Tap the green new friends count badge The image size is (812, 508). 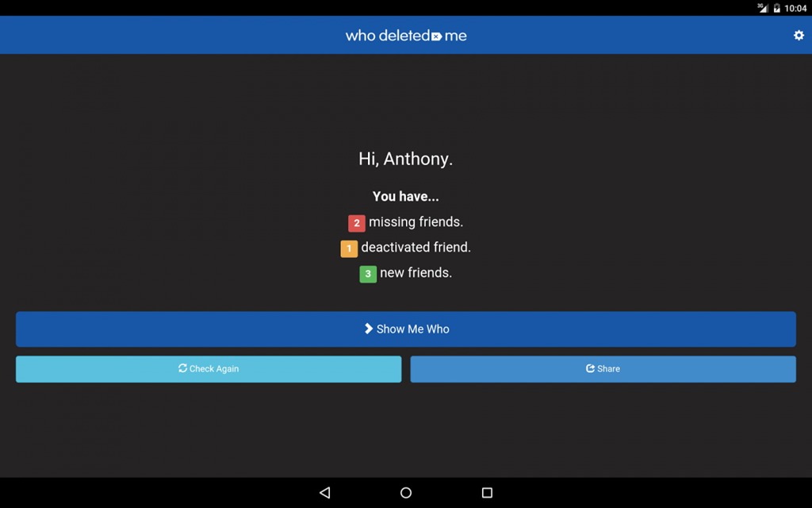tap(368, 274)
